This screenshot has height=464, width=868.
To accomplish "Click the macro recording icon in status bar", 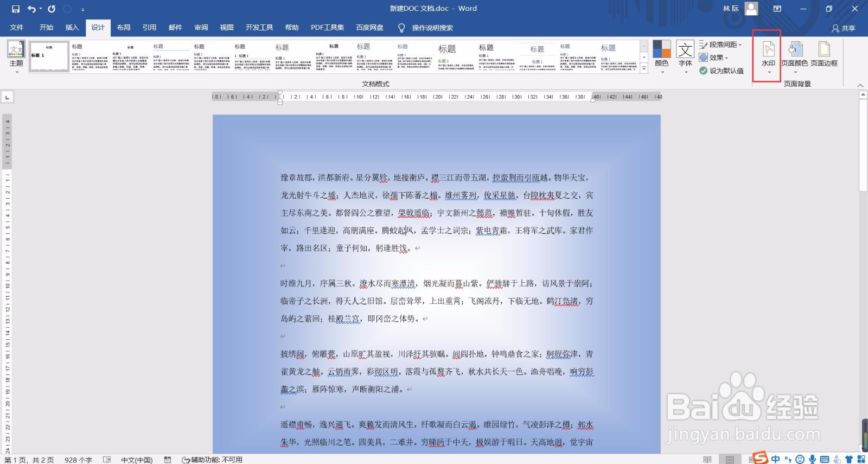I will tap(168, 460).
